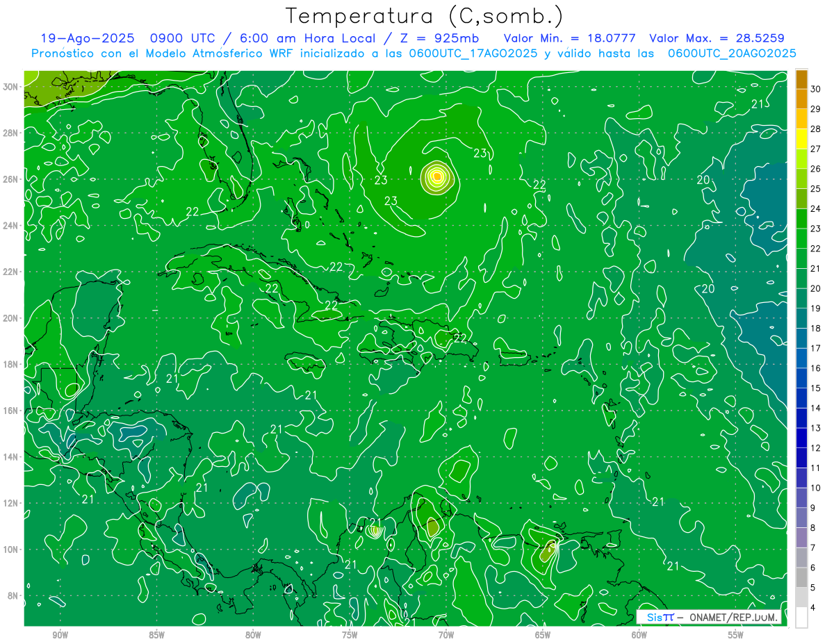Click the "70W" longitude axis label
Screen dimensions: 834x644
coord(446,634)
